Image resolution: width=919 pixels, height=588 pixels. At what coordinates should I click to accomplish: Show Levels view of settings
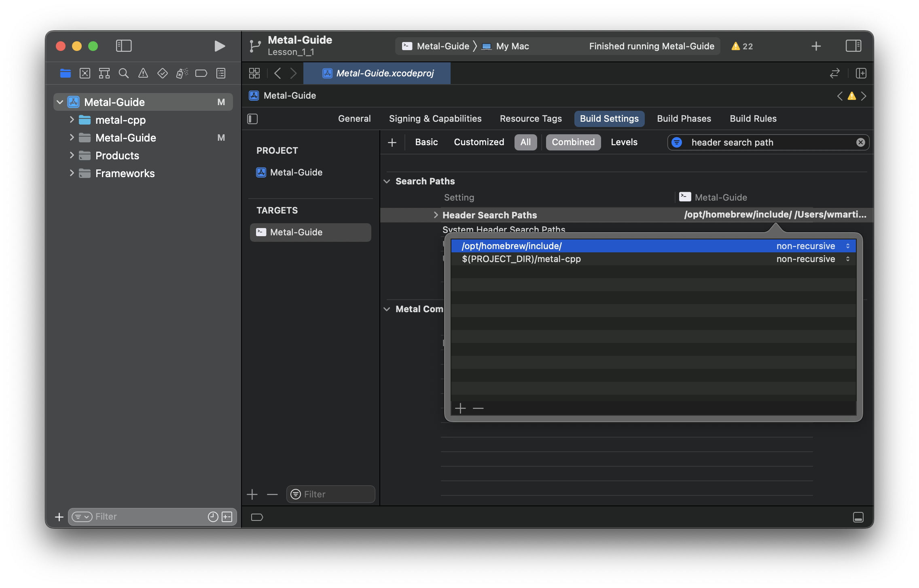(x=624, y=142)
